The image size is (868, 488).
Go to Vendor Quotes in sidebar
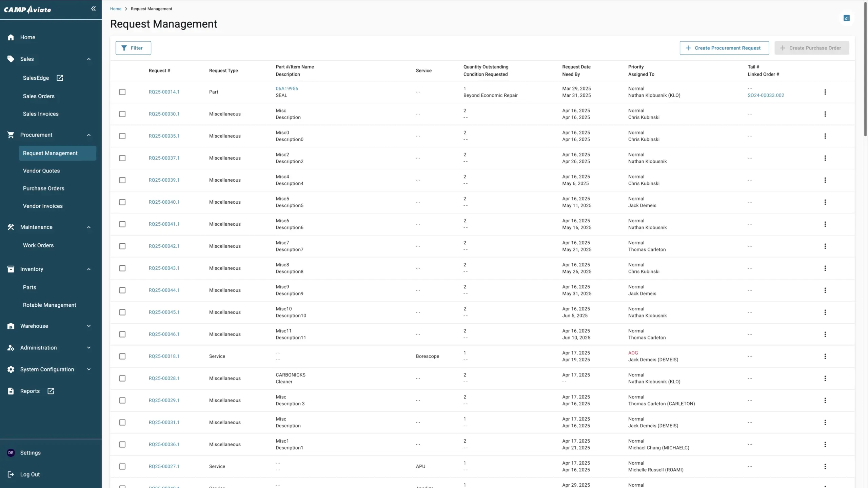(x=41, y=171)
